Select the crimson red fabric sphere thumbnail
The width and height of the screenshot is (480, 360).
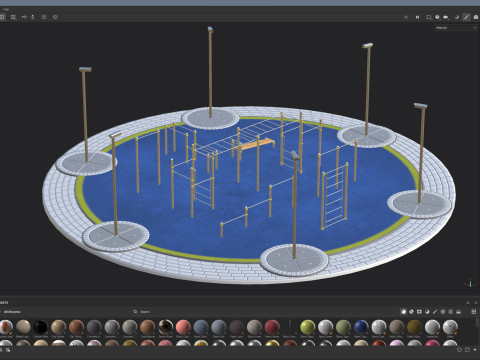(272, 327)
